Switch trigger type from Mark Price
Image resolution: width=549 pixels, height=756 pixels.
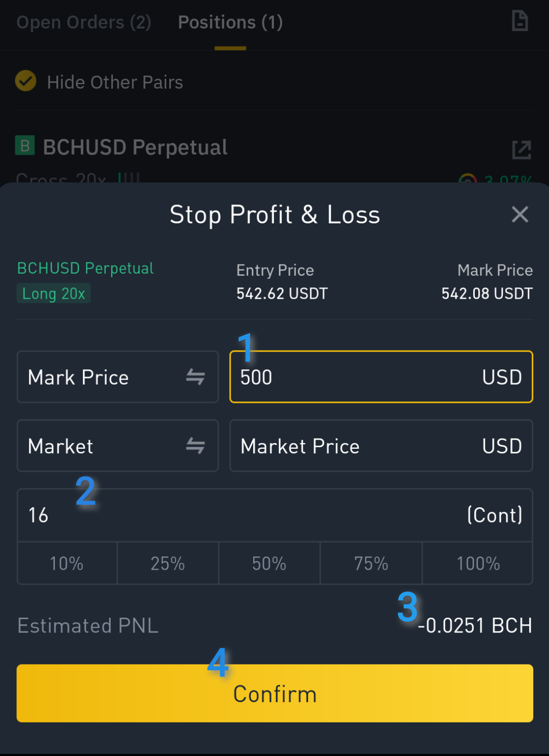(x=118, y=377)
